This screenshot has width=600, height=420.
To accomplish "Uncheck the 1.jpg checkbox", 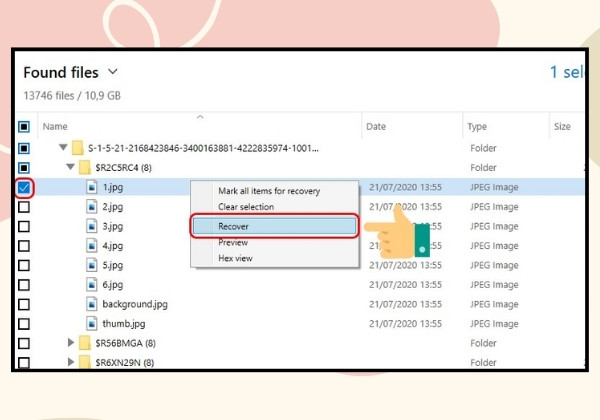I will (24, 187).
